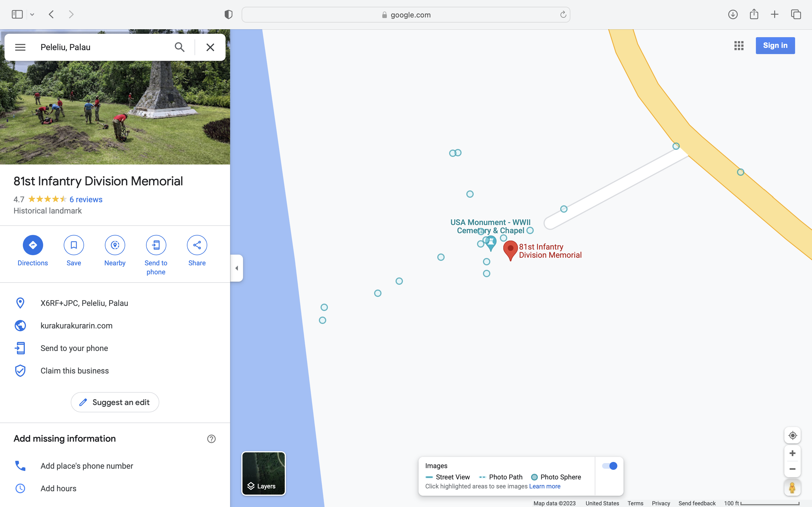Click the Share icon button

point(197,245)
